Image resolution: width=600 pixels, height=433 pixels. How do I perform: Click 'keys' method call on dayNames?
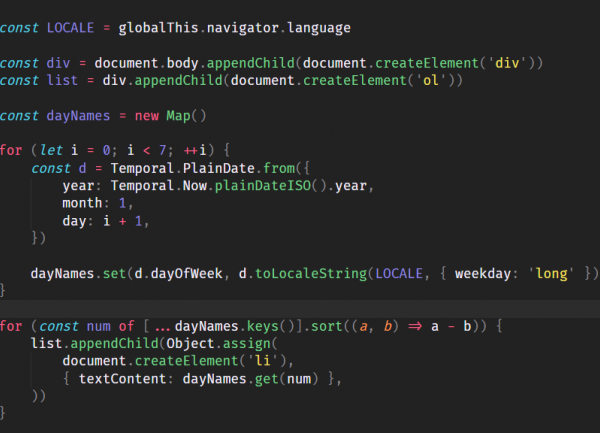coord(262,327)
